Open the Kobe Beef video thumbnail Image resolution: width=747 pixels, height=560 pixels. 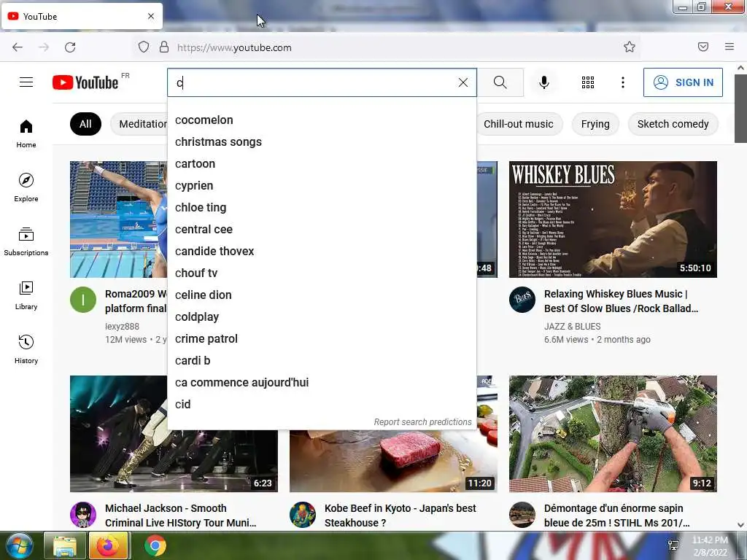393,461
